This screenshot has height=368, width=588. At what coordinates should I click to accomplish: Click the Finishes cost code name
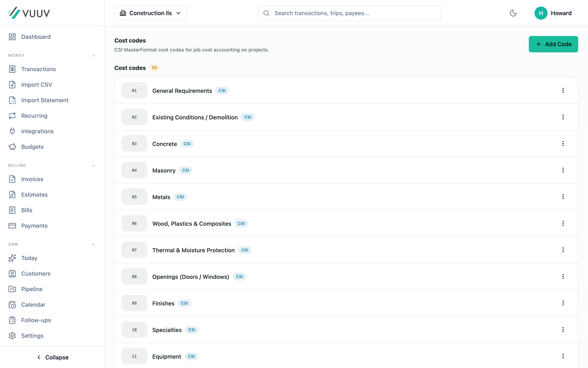pos(163,304)
